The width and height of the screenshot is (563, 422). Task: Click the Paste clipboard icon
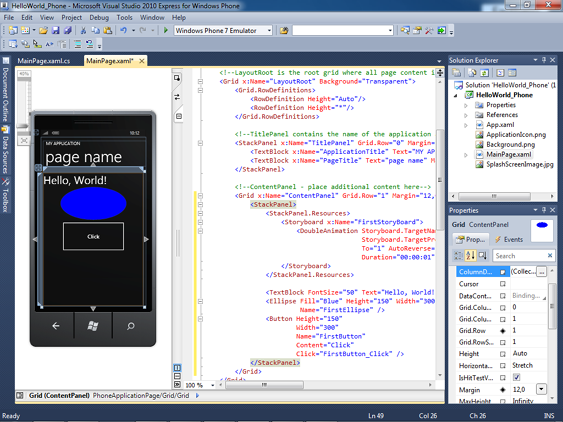click(x=107, y=31)
